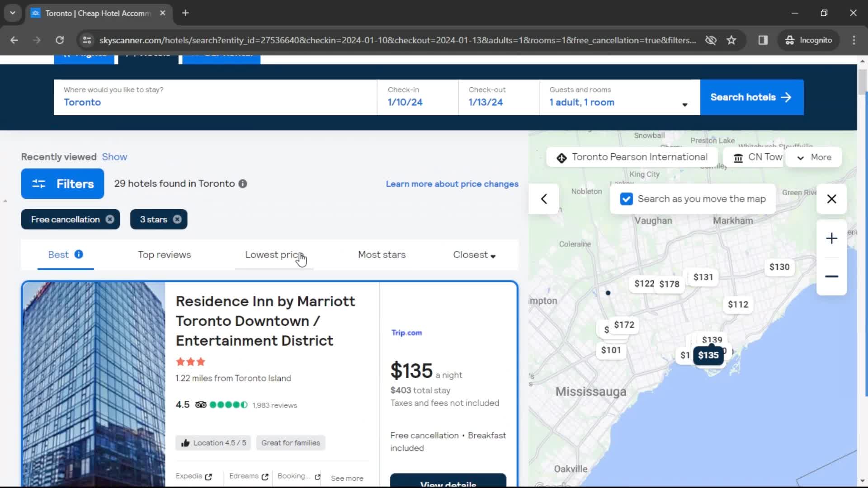Click info icon next to Best tab
Screen dimensions: 868x488
(x=79, y=254)
